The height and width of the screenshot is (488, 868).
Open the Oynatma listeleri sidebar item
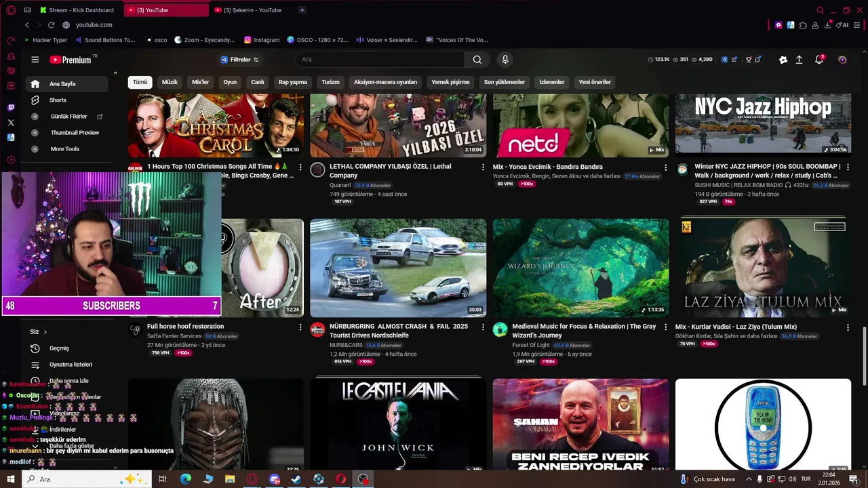point(66,365)
